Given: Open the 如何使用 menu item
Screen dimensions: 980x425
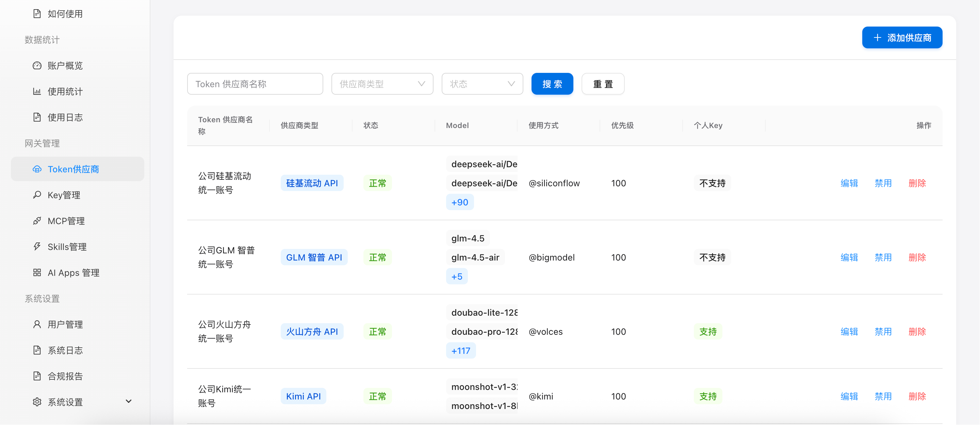Looking at the screenshot, I should [78, 14].
